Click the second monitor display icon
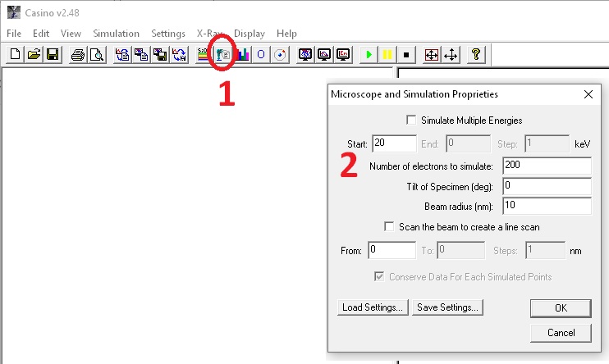The image size is (609, 364). [324, 54]
